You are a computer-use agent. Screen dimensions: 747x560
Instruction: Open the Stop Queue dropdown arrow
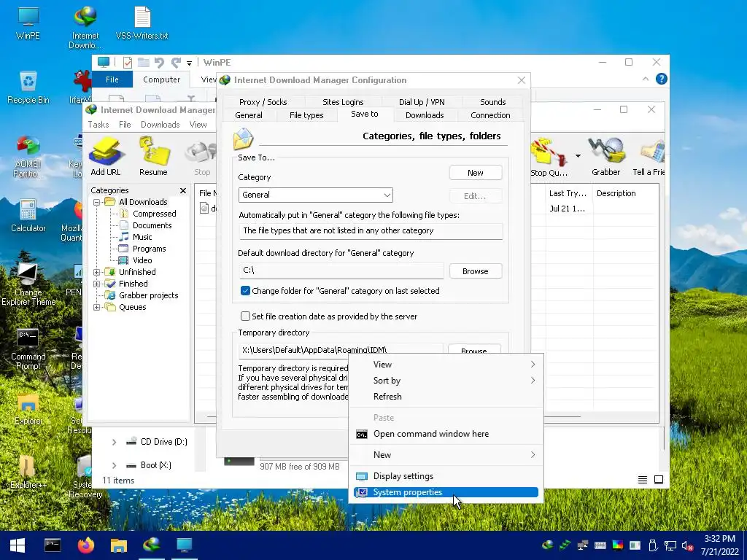tap(578, 156)
